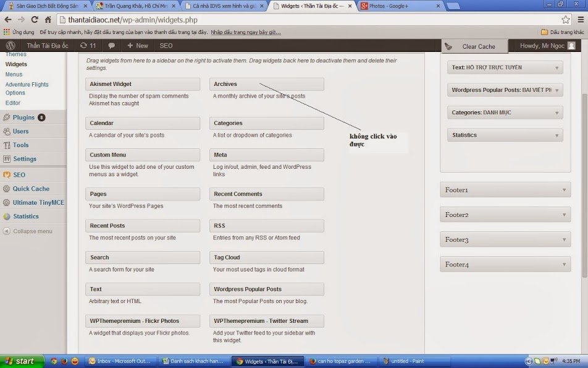Open Adventure Flights Options link
The image size is (588, 368).
27,88
